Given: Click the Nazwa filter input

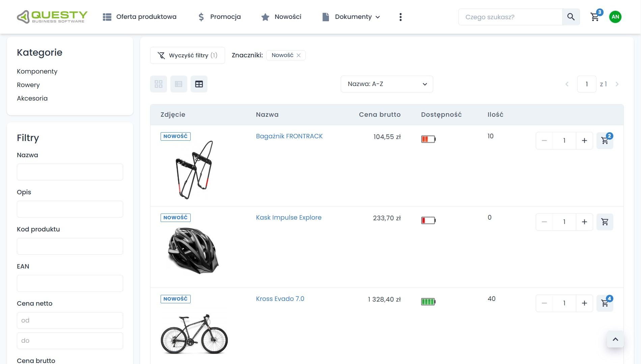Looking at the screenshot, I should (70, 172).
